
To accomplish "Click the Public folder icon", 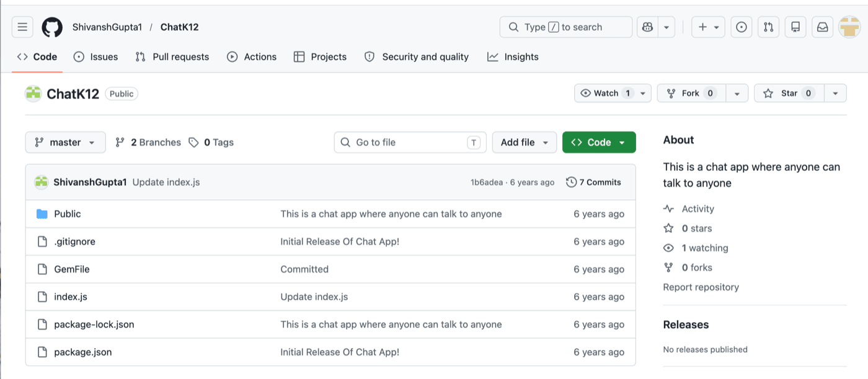I will 42,214.
